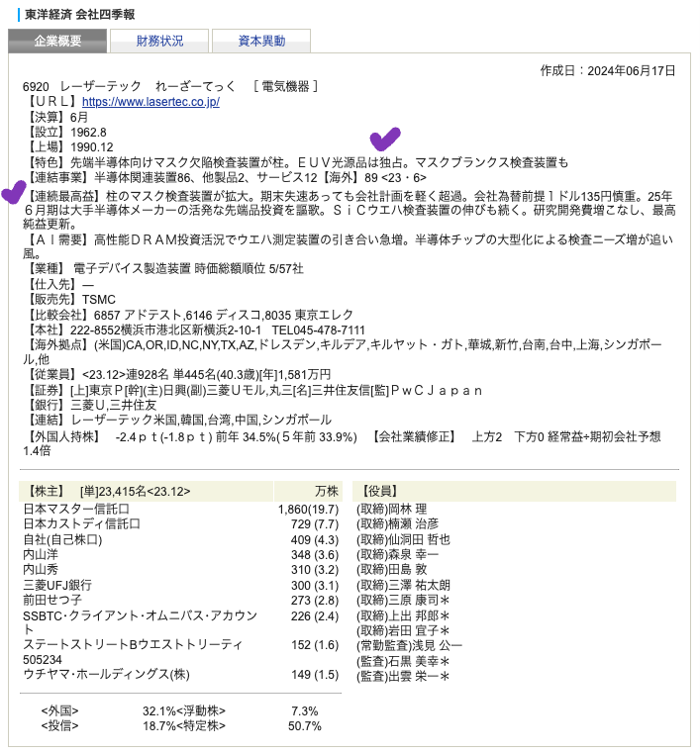The width and height of the screenshot is (700, 754).
Task: Click the 【決算】6月 line
Action: 55,117
